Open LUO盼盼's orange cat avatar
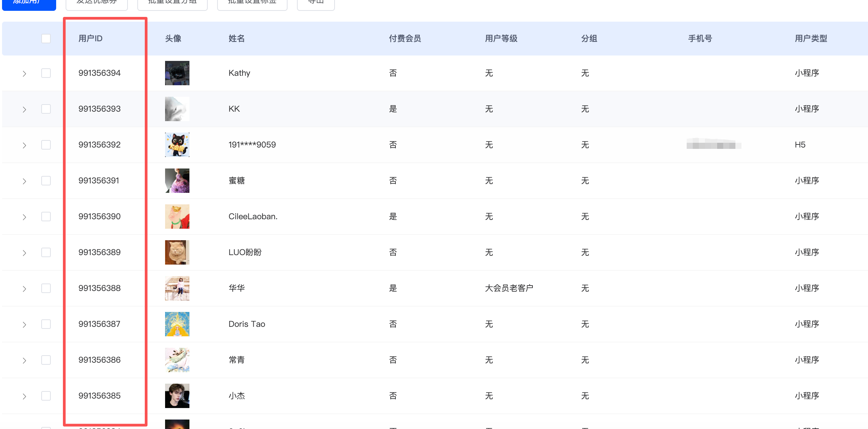Viewport: 868px width, 429px height. pos(177,252)
